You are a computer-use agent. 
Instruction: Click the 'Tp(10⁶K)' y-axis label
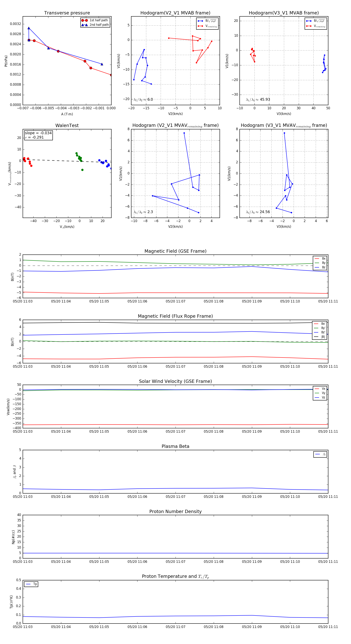11,602
